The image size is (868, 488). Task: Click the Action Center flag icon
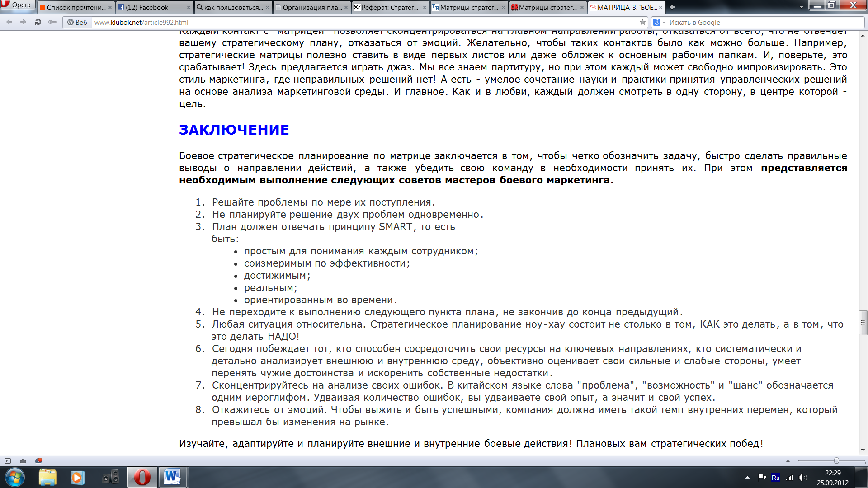(762, 477)
